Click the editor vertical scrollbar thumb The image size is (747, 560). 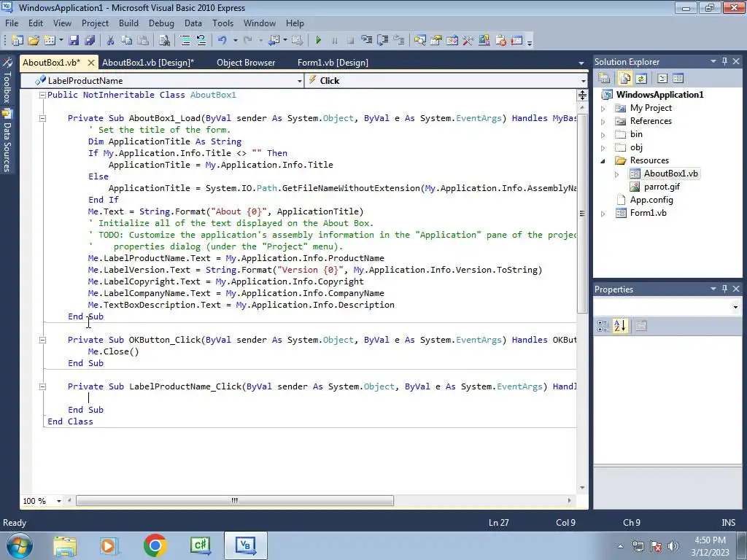point(582,214)
